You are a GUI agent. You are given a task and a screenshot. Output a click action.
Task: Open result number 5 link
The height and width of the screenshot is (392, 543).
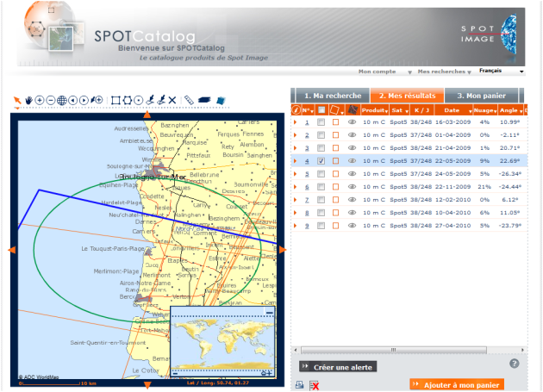[x=307, y=174]
